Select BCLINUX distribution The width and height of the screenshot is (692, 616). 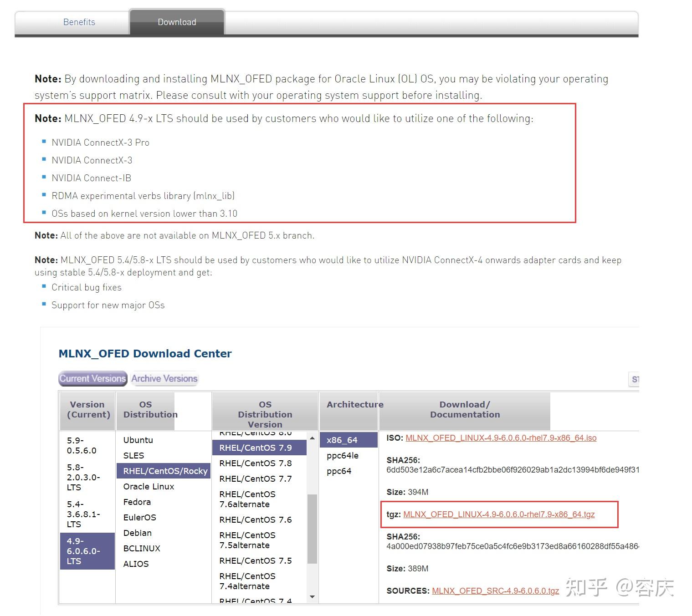pyautogui.click(x=141, y=548)
